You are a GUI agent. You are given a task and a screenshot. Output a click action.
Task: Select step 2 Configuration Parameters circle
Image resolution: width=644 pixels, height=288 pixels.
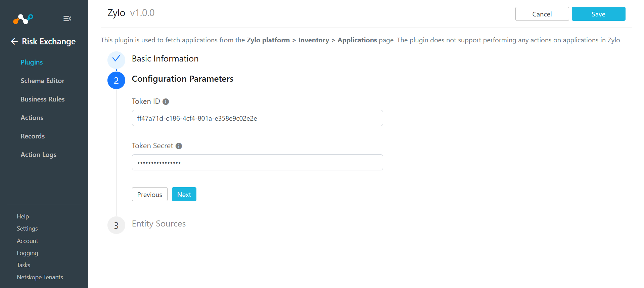pyautogui.click(x=116, y=80)
